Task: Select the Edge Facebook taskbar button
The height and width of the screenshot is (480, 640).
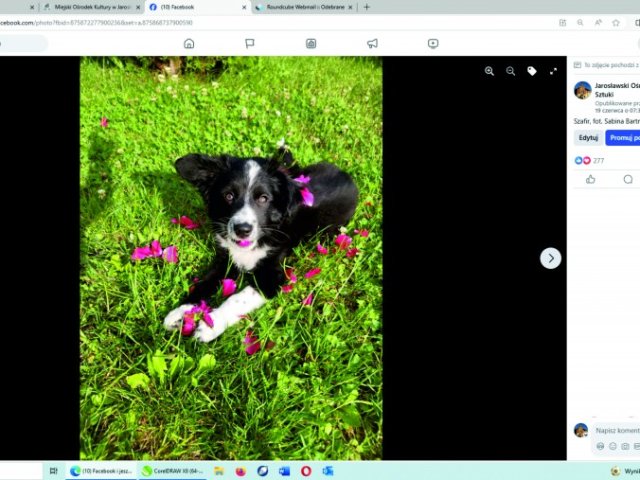Action: click(x=101, y=471)
